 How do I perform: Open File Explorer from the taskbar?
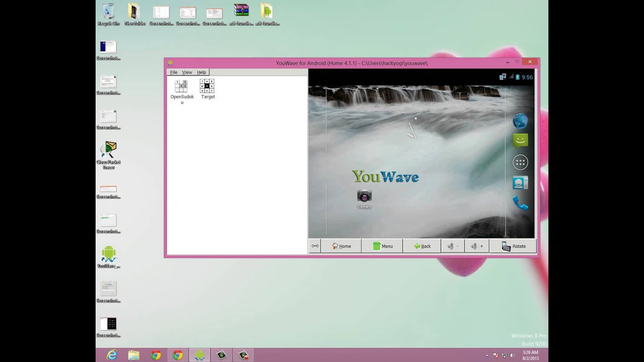134,355
